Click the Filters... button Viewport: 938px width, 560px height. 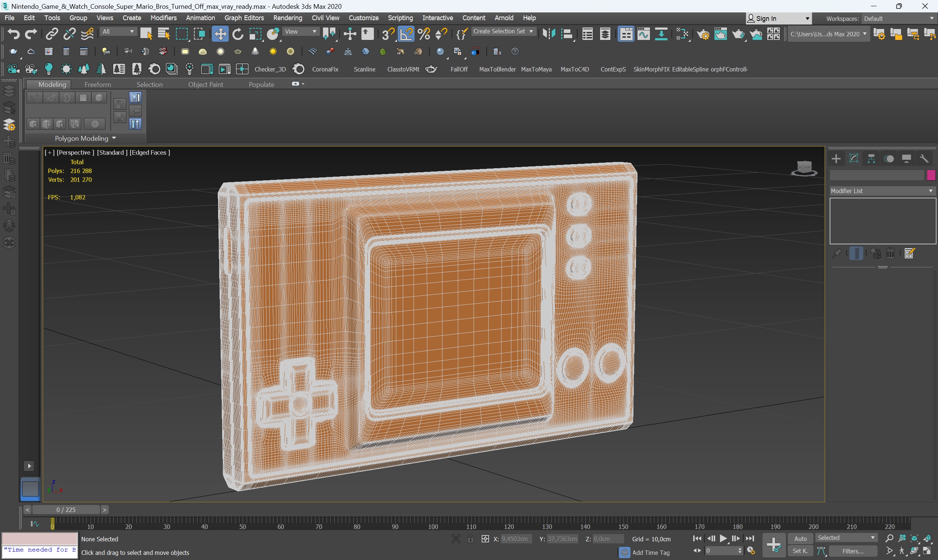[x=853, y=551]
